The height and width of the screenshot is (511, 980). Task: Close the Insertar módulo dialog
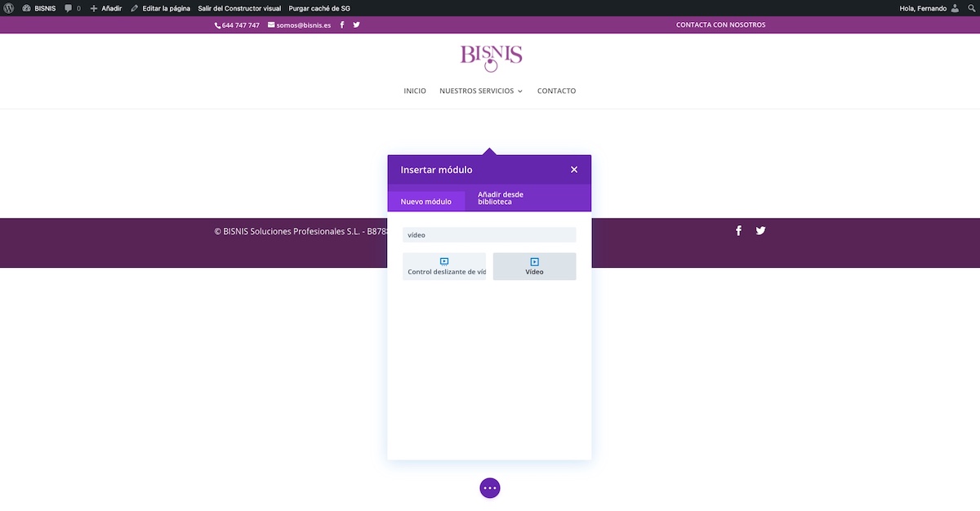(x=574, y=170)
